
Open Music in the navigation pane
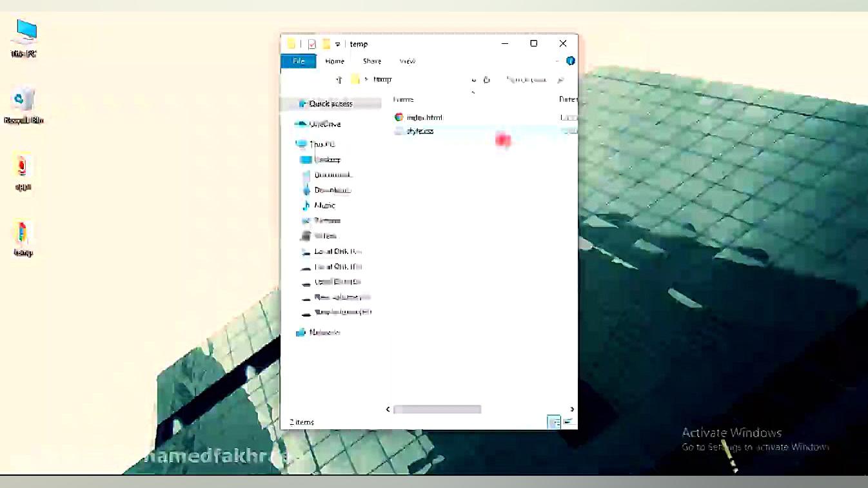324,206
